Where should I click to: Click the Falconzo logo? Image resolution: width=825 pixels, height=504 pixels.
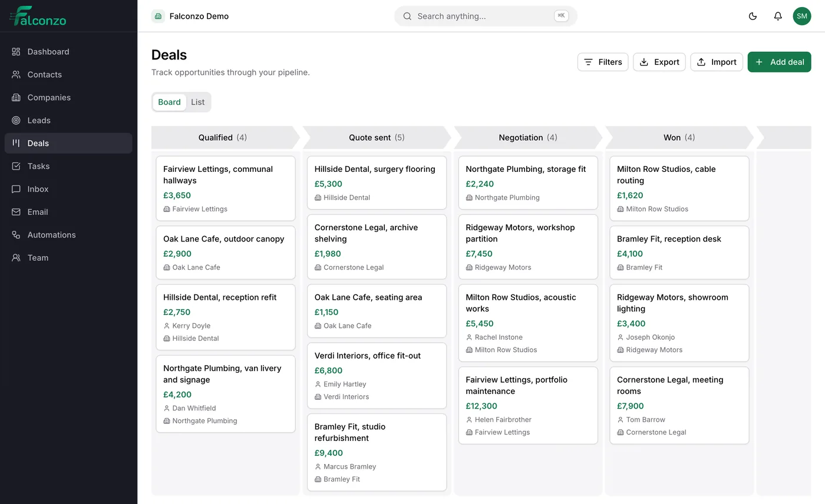pos(38,16)
